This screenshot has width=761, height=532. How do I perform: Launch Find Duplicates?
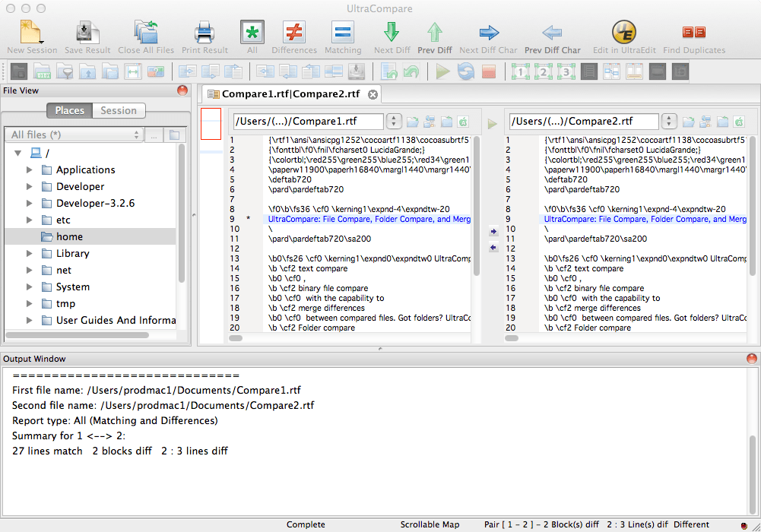(694, 37)
